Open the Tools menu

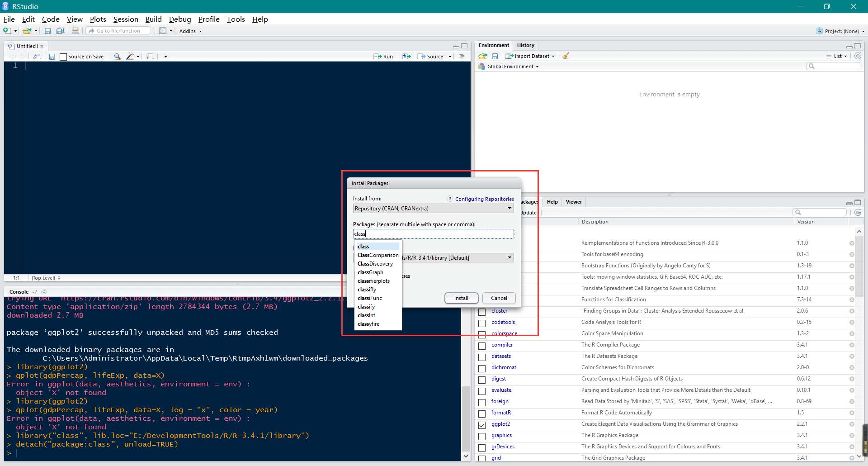click(x=236, y=19)
